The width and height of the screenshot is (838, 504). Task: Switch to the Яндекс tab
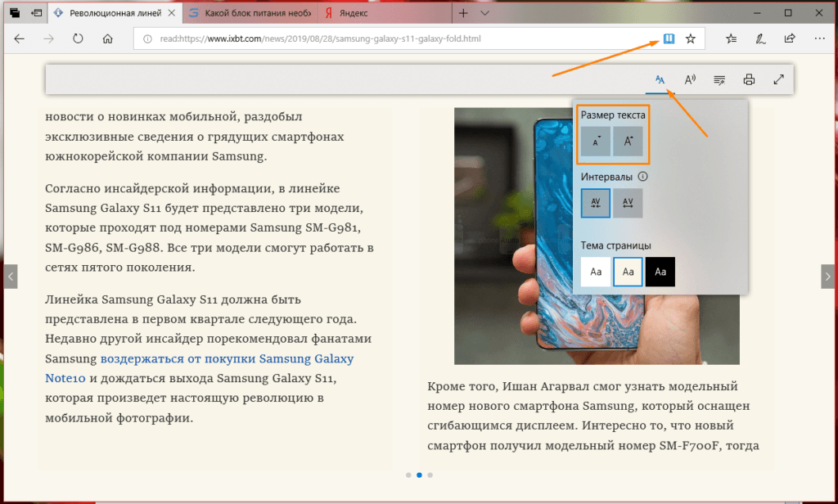tap(385, 13)
